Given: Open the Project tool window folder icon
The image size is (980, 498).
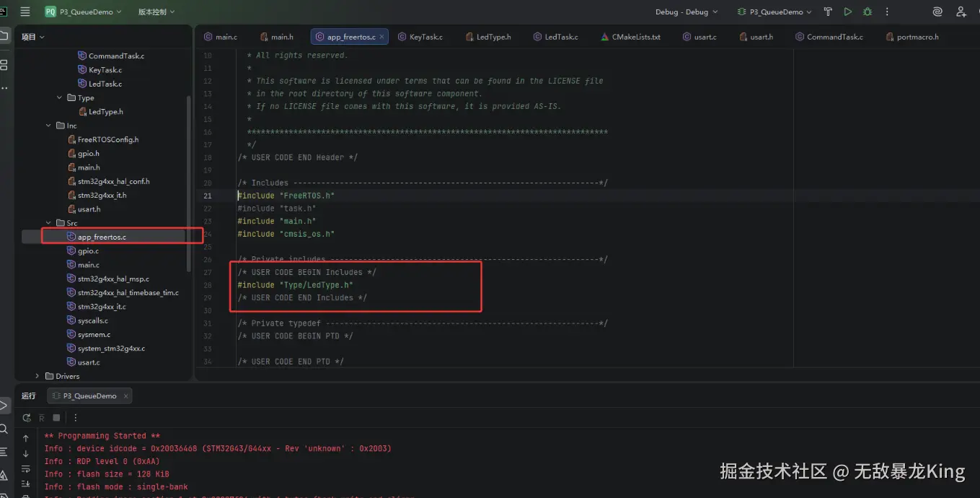Looking at the screenshot, I should tap(4, 36).
